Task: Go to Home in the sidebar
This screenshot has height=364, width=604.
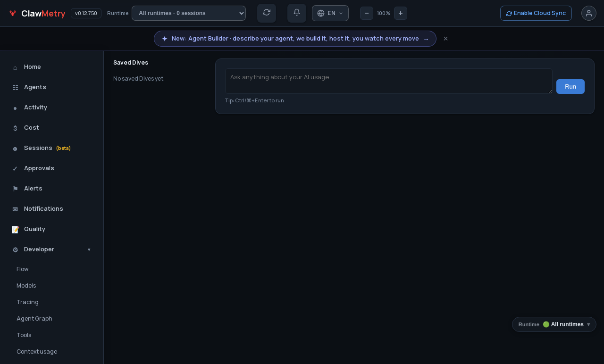Action: (52, 67)
